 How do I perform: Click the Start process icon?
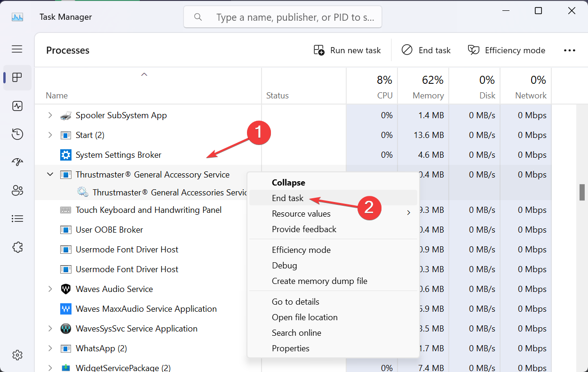click(x=66, y=135)
